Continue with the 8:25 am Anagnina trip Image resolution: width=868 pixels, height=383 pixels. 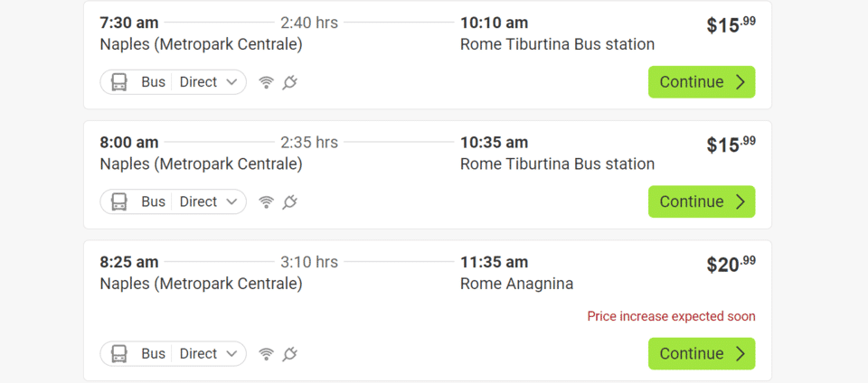(702, 353)
